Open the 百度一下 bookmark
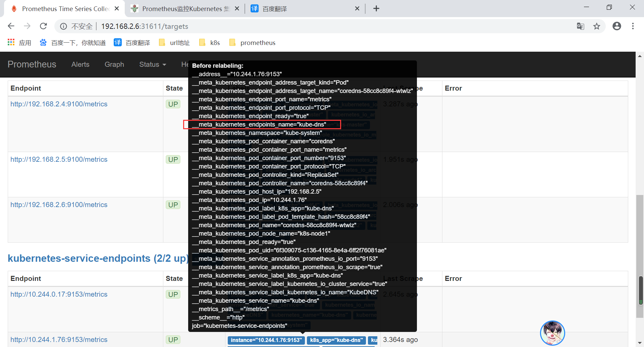The image size is (644, 347). tap(73, 43)
